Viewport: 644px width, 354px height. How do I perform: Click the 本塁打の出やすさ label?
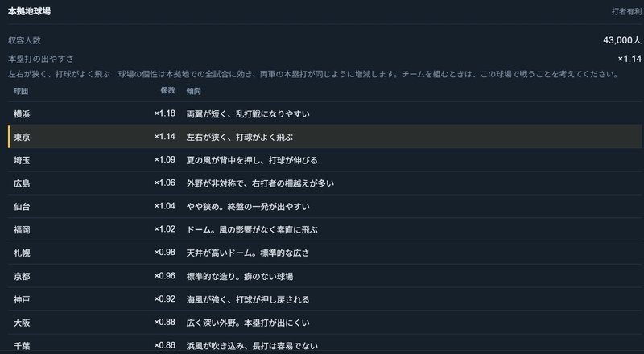[41, 60]
